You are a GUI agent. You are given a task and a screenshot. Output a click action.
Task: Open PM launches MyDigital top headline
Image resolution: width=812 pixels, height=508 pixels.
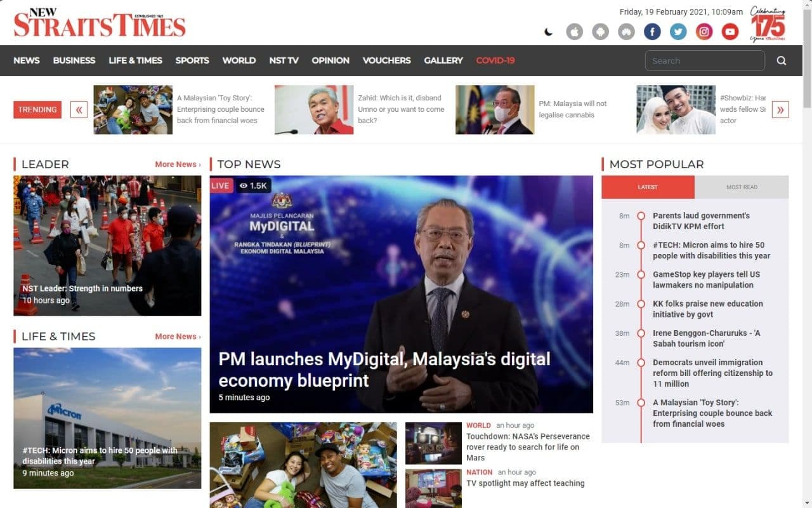point(384,370)
